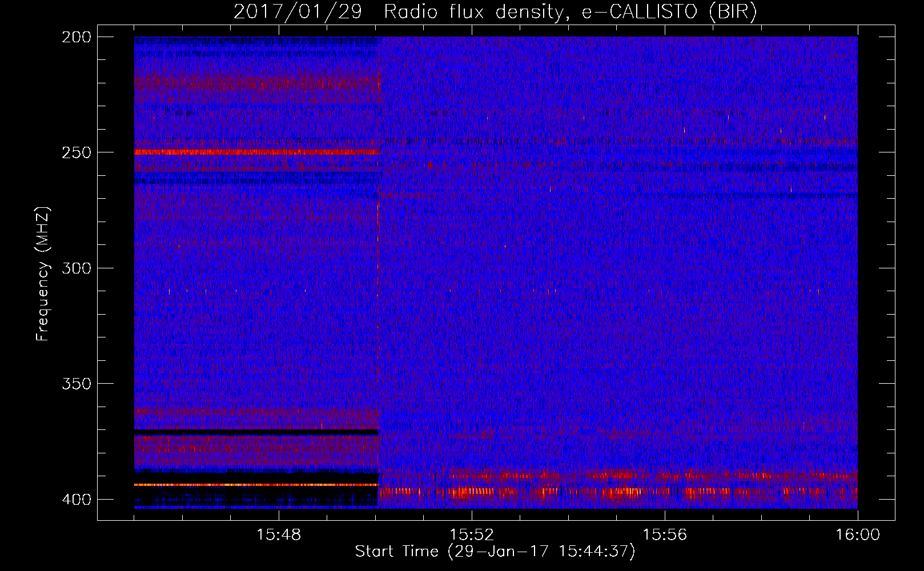Click the 'Start Time (29-Jan-17 15:44:37)' label
924x571 pixels.
click(x=495, y=552)
